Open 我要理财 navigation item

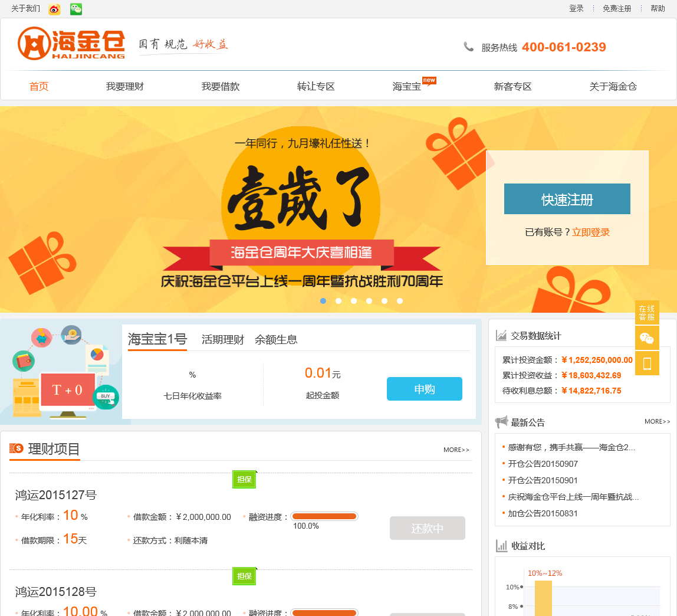tap(125, 86)
